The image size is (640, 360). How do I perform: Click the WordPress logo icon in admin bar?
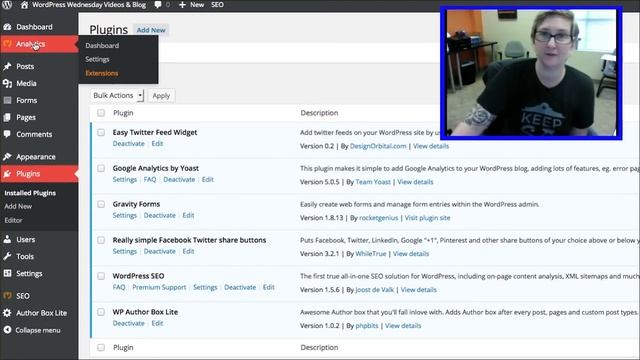pyautogui.click(x=7, y=5)
